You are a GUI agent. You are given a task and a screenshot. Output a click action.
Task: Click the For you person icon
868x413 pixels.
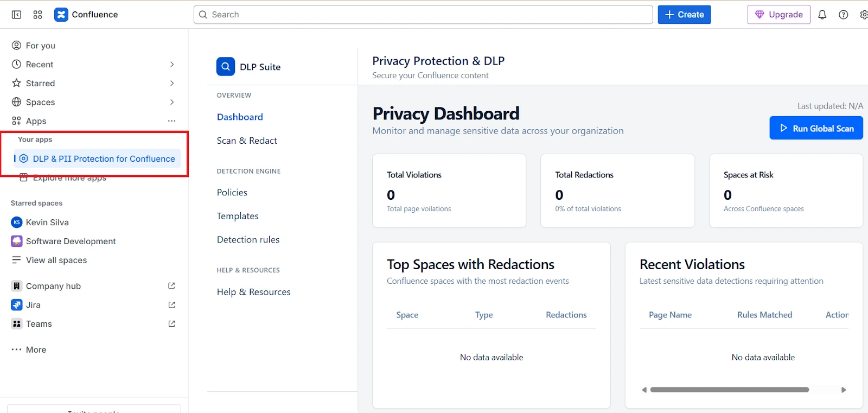coord(17,46)
